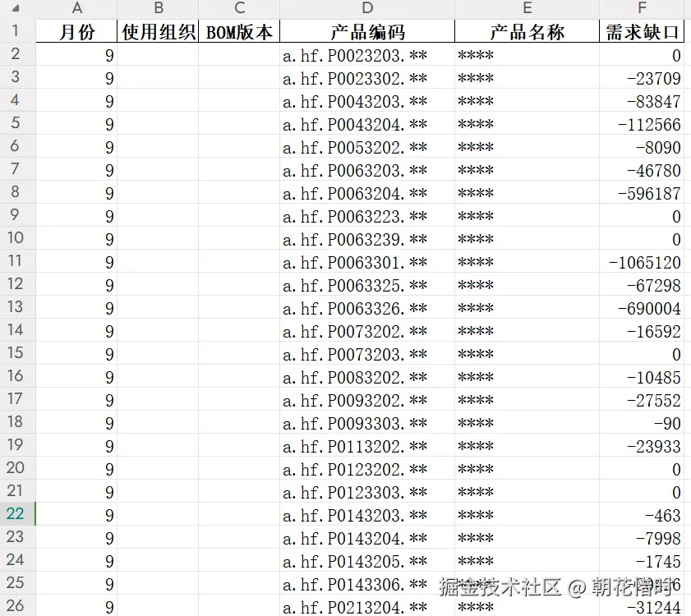The height and width of the screenshot is (616, 691).
Task: Select cell a.hf.P0143205.**
Action: coord(367,560)
